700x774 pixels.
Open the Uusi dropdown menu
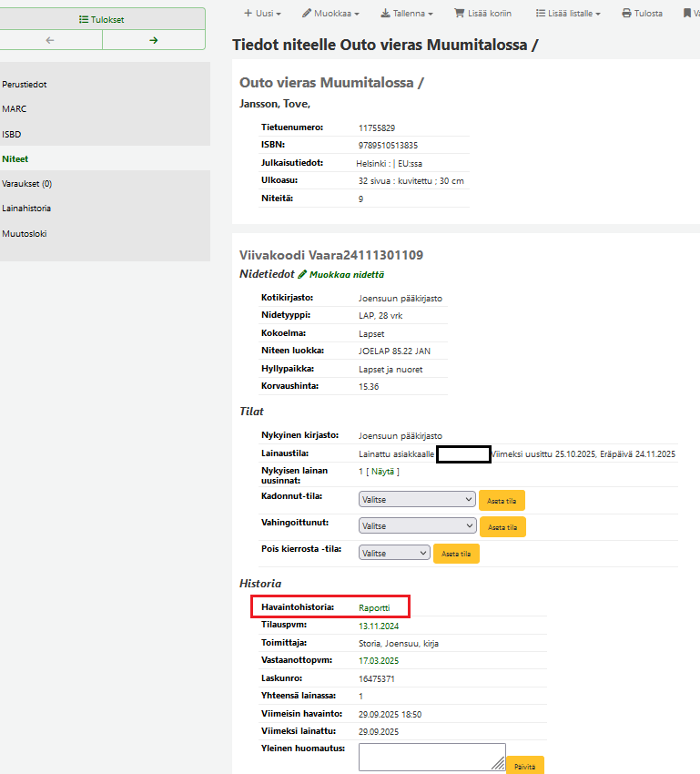262,14
